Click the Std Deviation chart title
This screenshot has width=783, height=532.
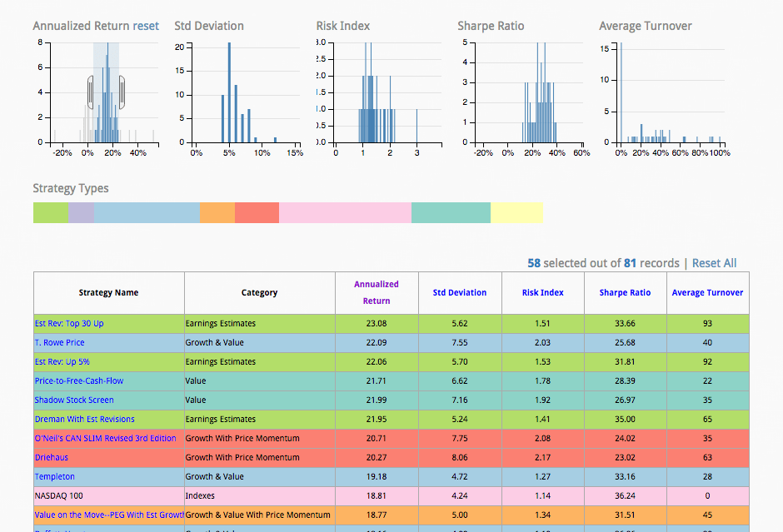(209, 26)
